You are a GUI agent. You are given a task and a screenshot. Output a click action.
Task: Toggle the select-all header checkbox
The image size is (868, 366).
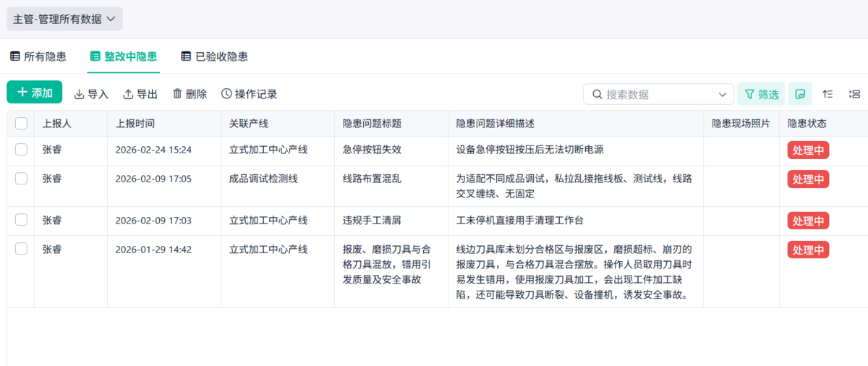coord(21,124)
